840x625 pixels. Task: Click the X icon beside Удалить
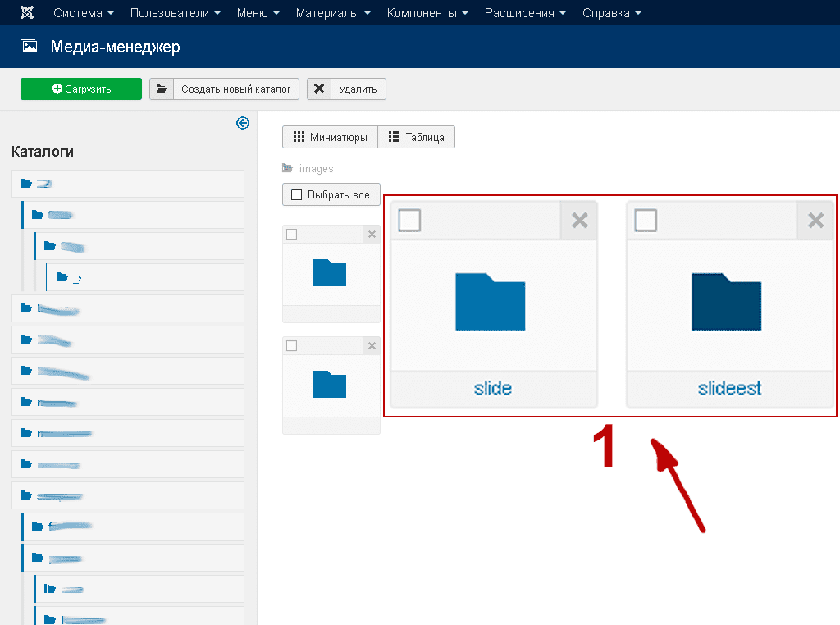point(319,89)
